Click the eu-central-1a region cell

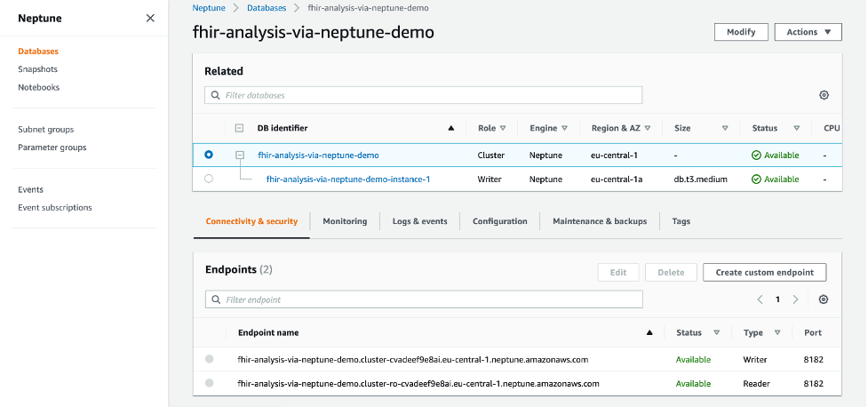pyautogui.click(x=617, y=180)
